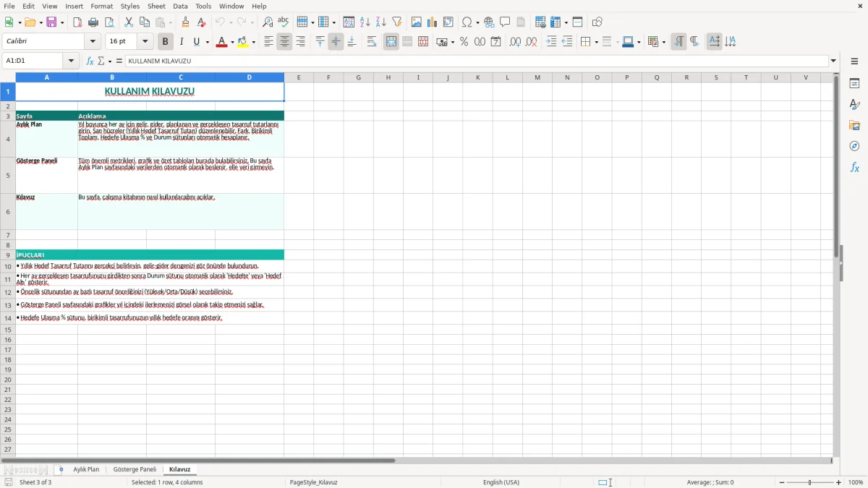868x488 pixels.
Task: Click the zoom in plus button
Action: pyautogui.click(x=839, y=482)
